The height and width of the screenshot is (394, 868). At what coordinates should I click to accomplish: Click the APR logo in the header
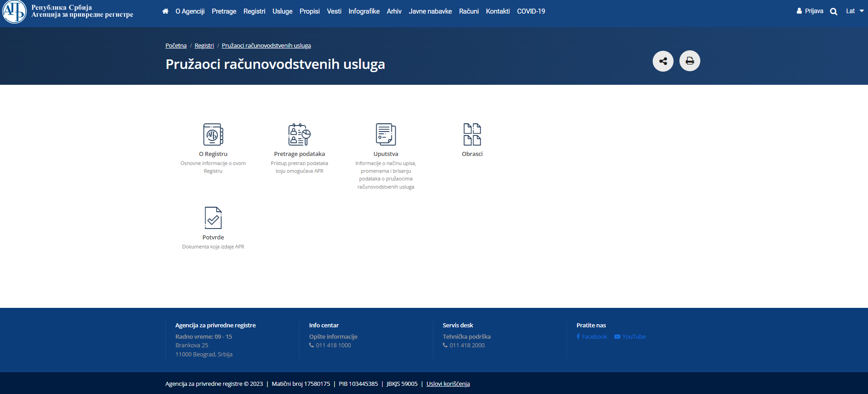[x=15, y=11]
